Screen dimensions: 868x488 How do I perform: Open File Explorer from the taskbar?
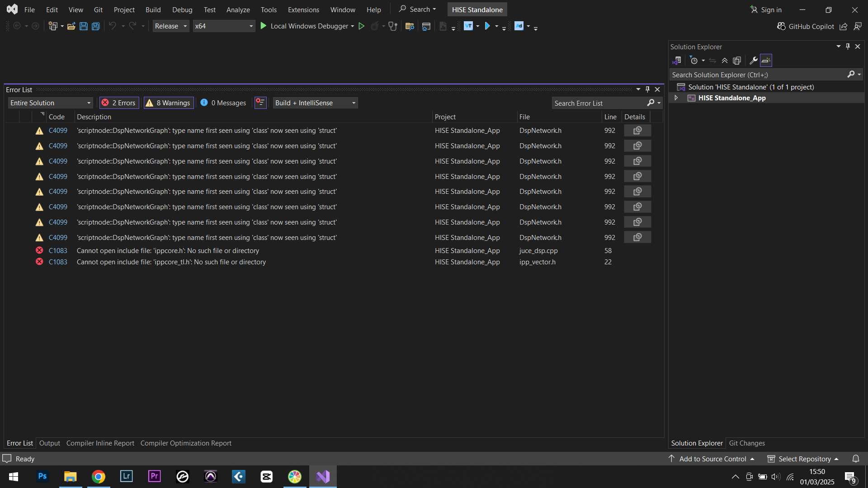(x=71, y=476)
